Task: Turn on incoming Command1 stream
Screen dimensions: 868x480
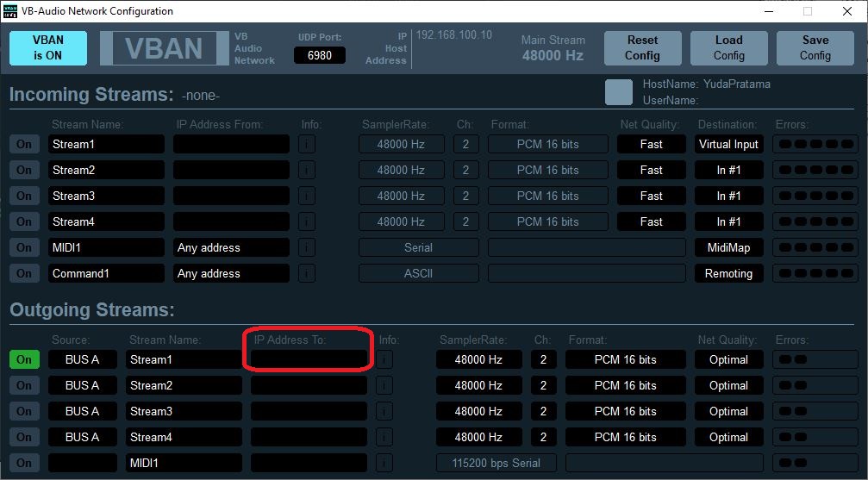Action: 24,273
